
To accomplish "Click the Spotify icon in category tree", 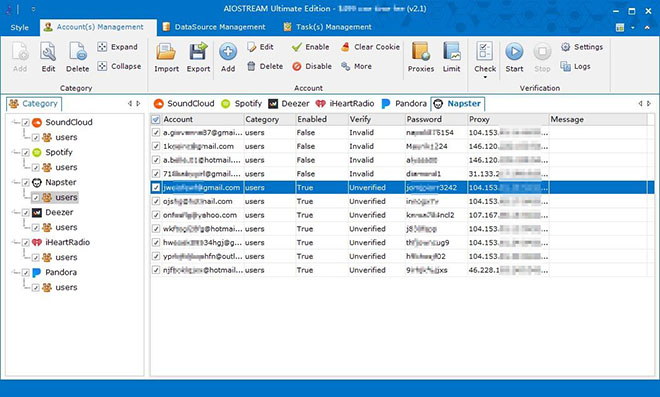I will pos(37,152).
